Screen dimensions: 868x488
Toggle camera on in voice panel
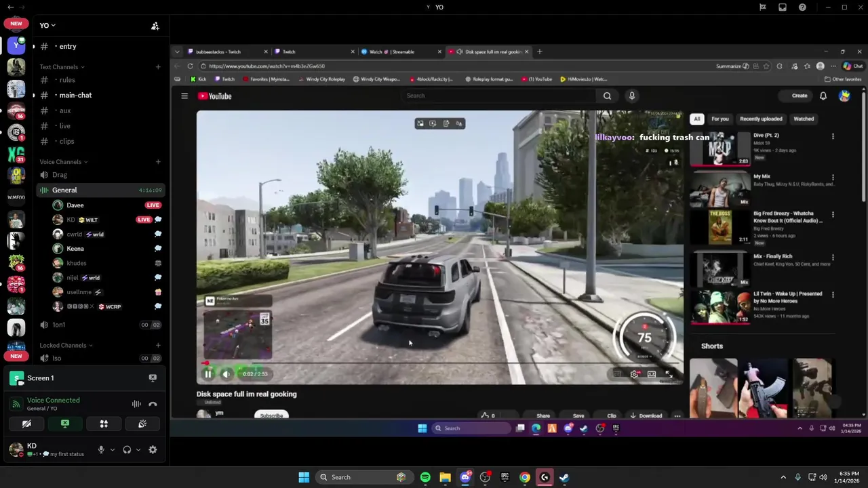click(26, 424)
